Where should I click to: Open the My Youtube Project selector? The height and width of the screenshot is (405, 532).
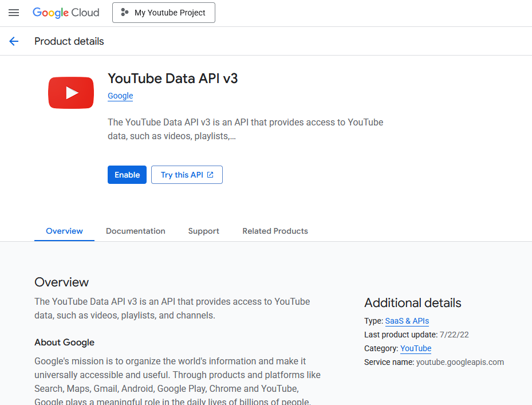click(164, 13)
